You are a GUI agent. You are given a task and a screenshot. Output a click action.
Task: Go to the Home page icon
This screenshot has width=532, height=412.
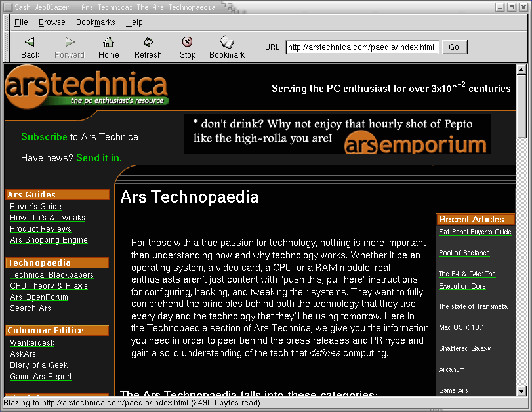click(x=109, y=42)
